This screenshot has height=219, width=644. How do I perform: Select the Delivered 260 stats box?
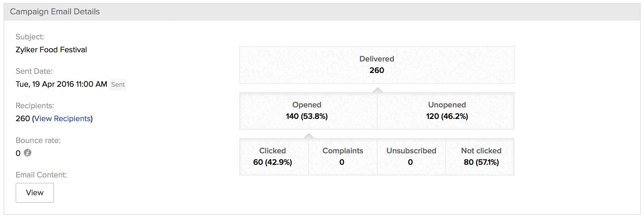377,65
